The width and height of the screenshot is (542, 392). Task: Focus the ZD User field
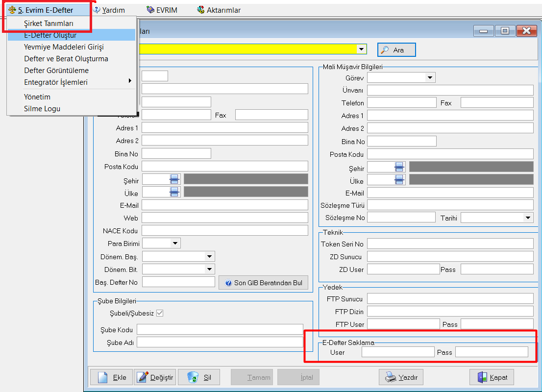(x=403, y=269)
